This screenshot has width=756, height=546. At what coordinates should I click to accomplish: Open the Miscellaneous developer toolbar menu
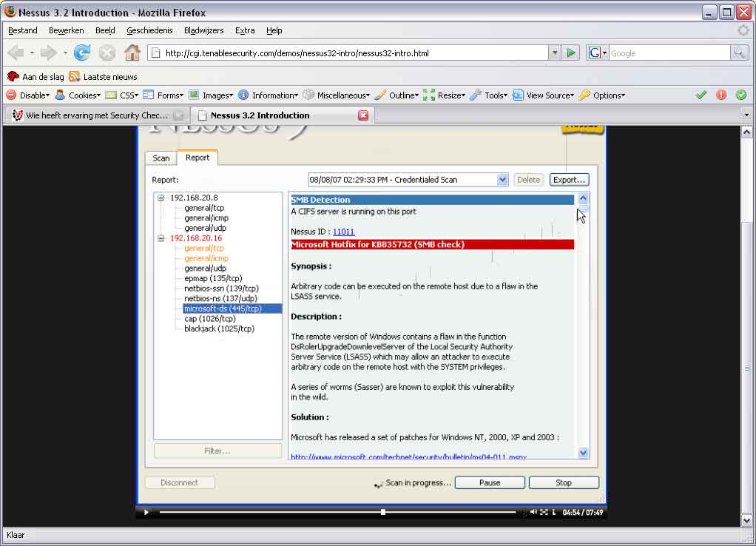(x=337, y=95)
